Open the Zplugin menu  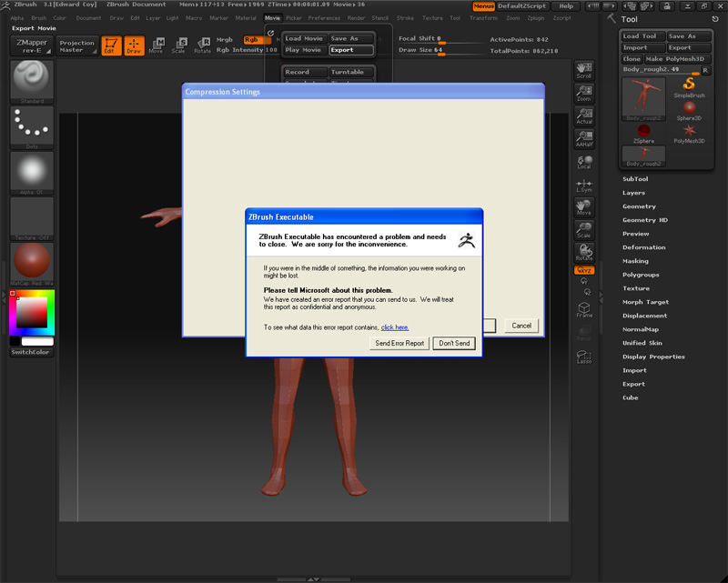[x=536, y=18]
